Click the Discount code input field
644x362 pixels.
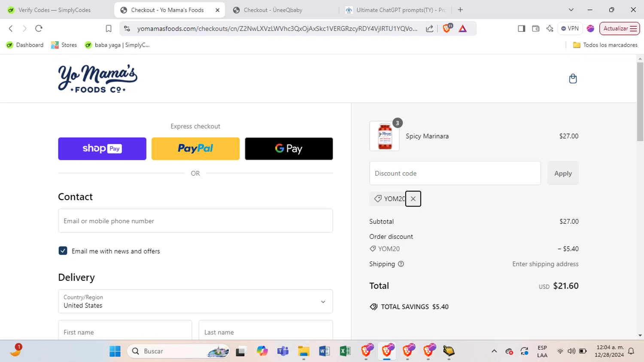point(455,173)
